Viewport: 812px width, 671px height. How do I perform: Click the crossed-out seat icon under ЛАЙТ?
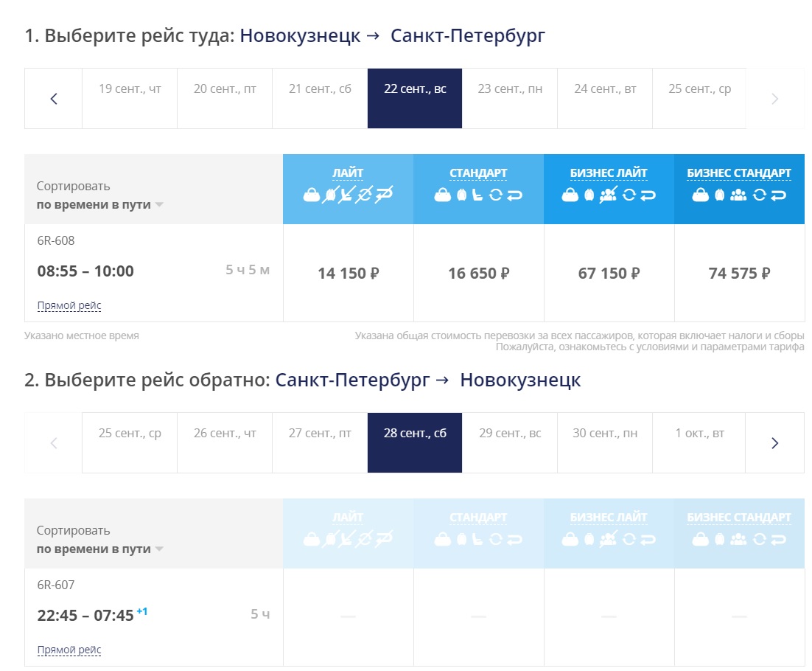(x=346, y=195)
